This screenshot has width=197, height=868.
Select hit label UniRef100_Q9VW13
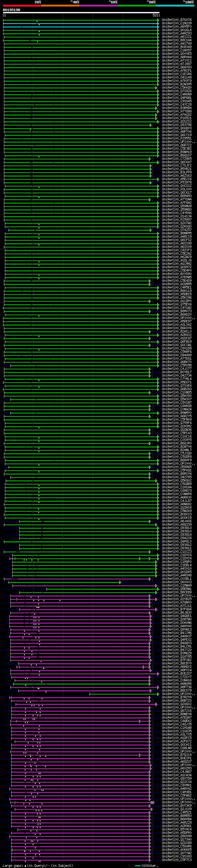pyautogui.click(x=177, y=629)
